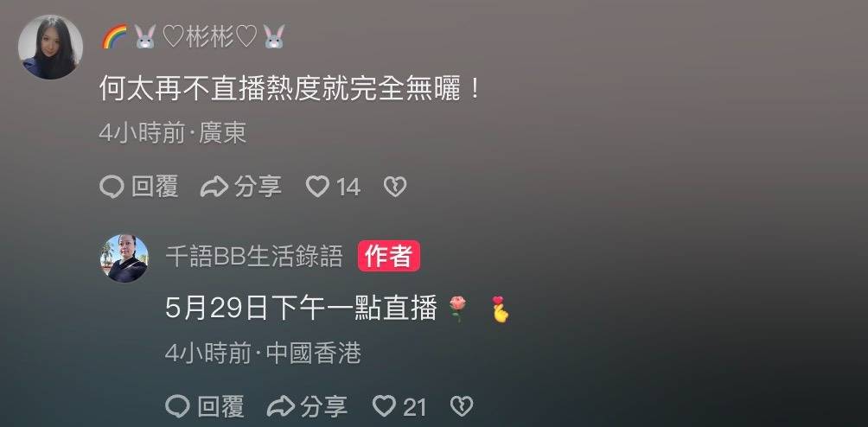Click 回覆 text under 彬彬's comment
This screenshot has width=868, height=427.
[155, 187]
